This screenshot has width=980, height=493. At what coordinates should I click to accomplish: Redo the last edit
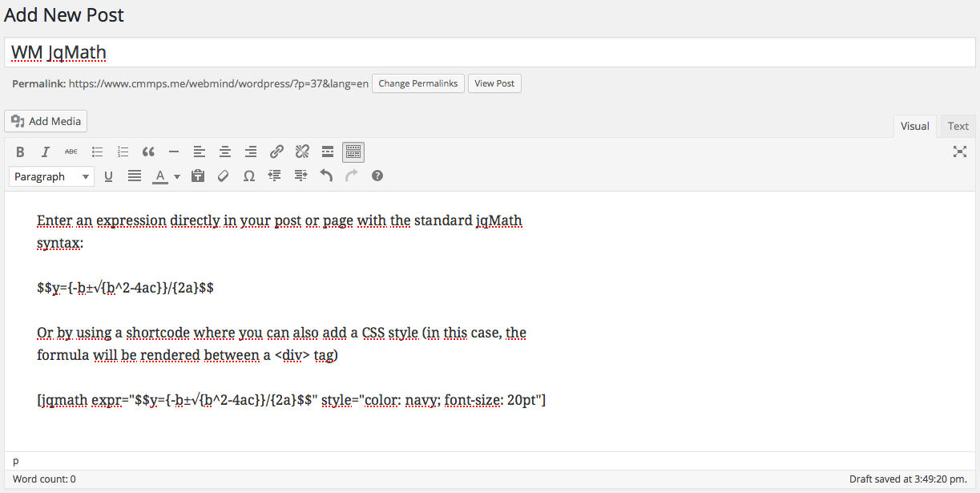coord(352,176)
